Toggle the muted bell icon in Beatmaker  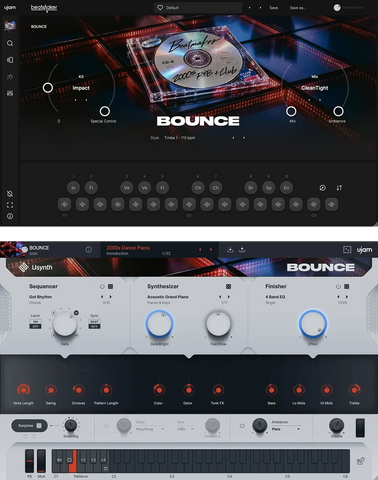click(10, 194)
